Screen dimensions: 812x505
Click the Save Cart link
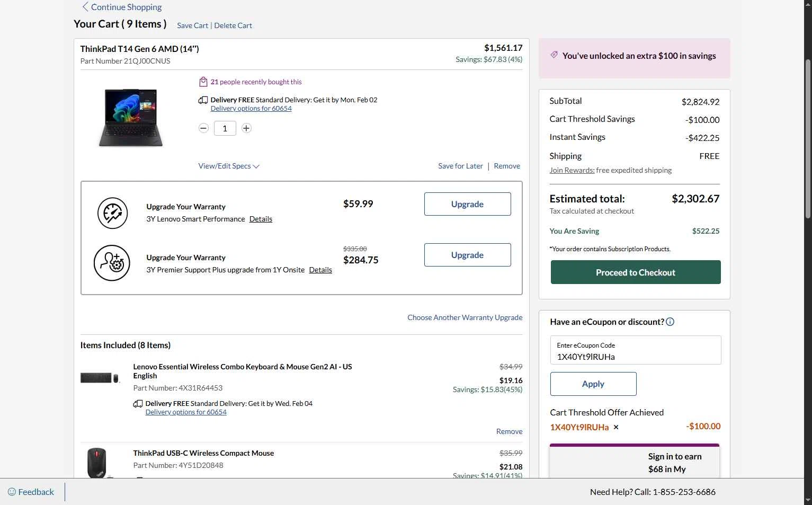coord(192,25)
